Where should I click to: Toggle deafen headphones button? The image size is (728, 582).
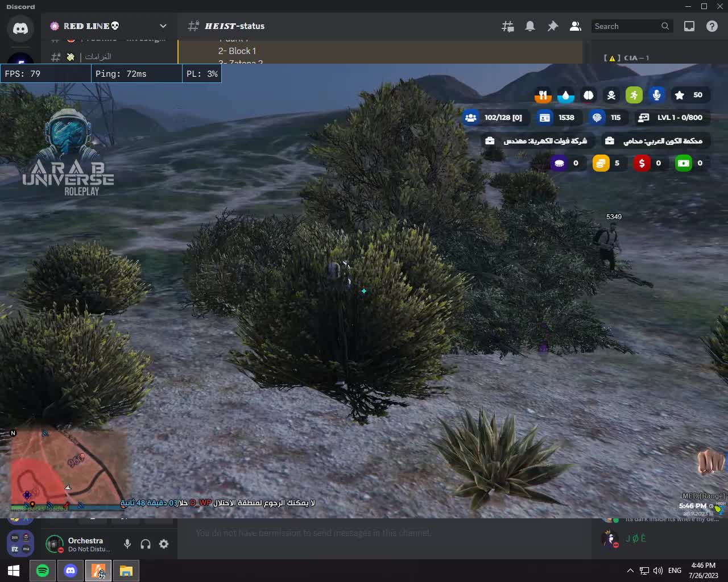(x=146, y=544)
